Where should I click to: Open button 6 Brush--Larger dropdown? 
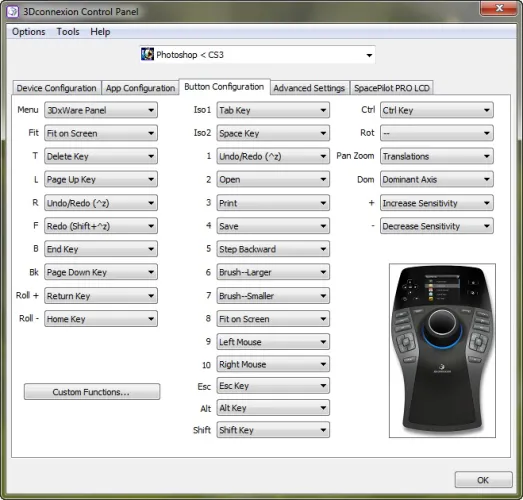tap(273, 272)
